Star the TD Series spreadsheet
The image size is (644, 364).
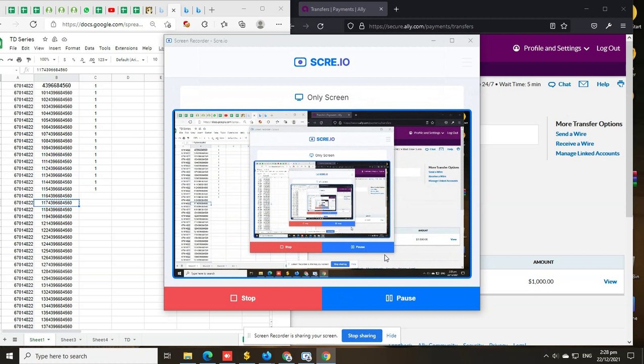45,39
